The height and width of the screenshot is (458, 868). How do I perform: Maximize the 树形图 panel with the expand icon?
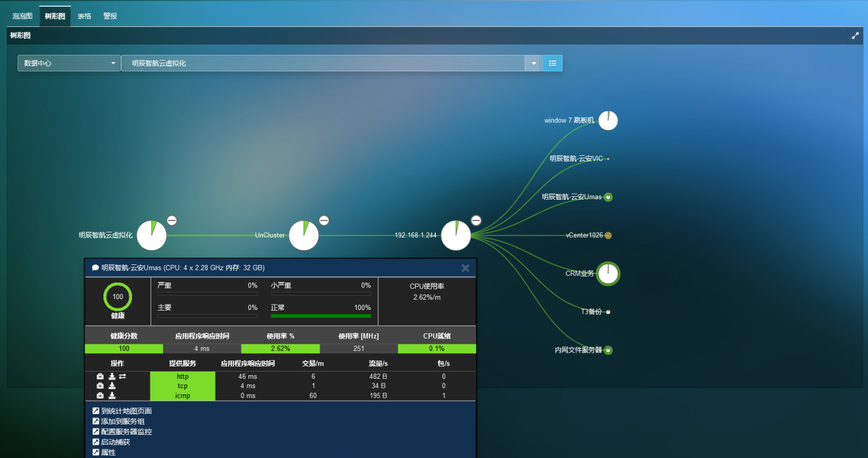coord(855,36)
